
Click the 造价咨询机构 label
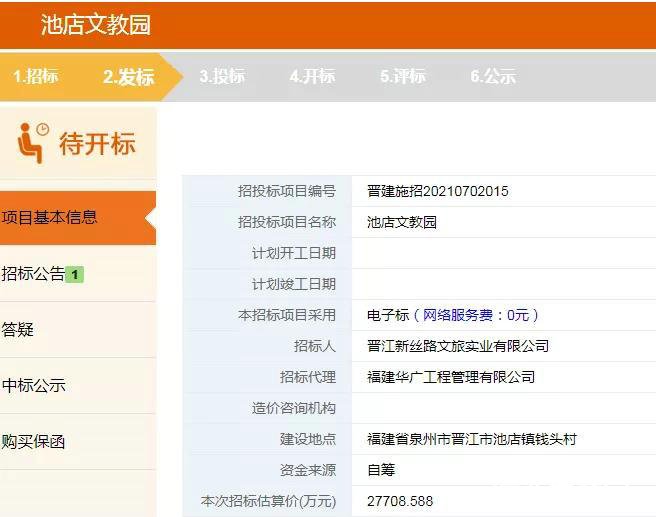pos(294,408)
